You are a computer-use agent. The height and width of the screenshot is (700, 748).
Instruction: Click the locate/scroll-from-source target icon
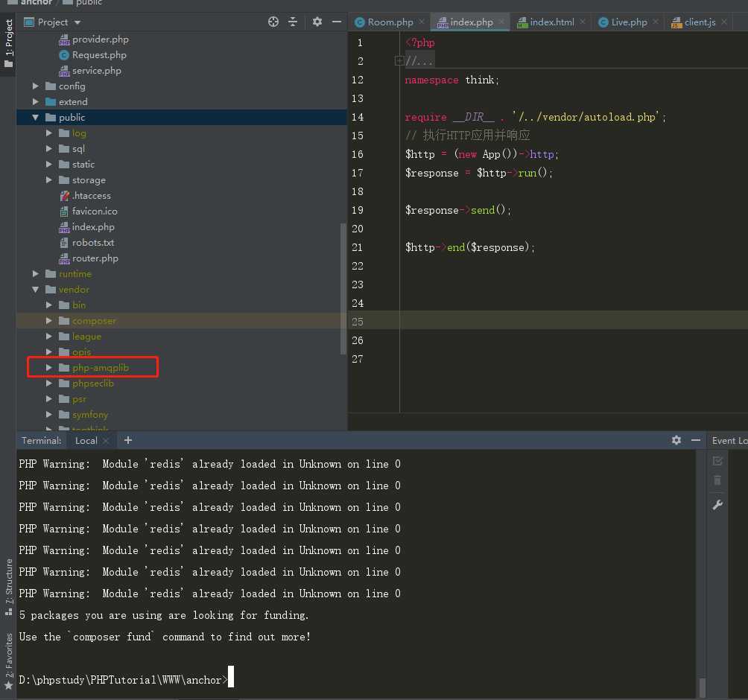tap(273, 22)
